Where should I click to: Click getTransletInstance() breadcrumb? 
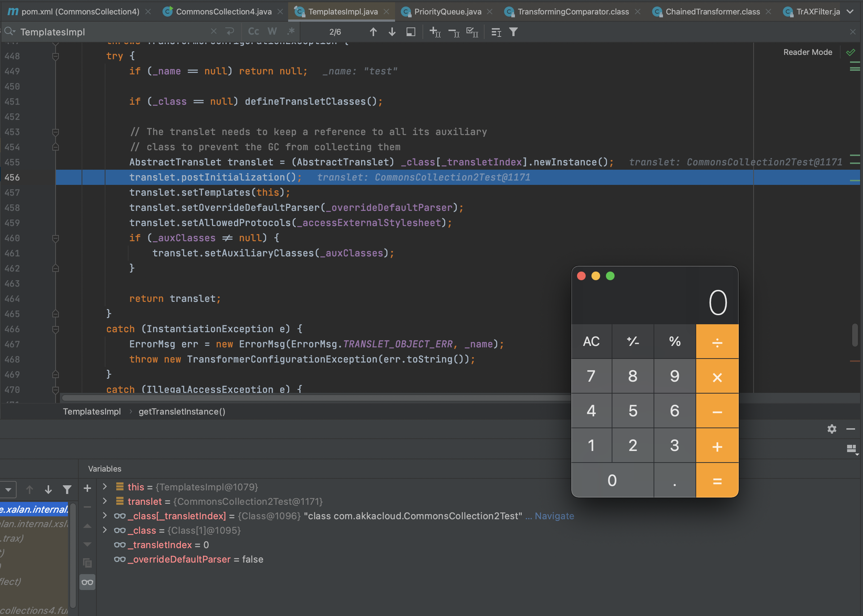182,412
